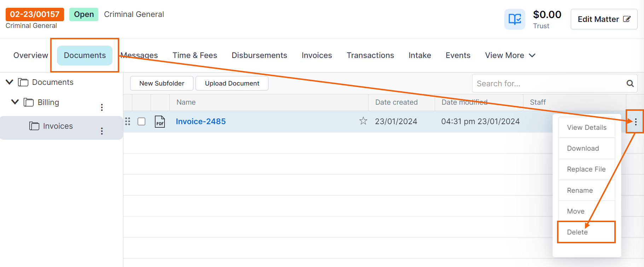Viewport: 644px width, 267px height.
Task: Click the drag handle on Invoice-2485 row
Action: click(128, 121)
